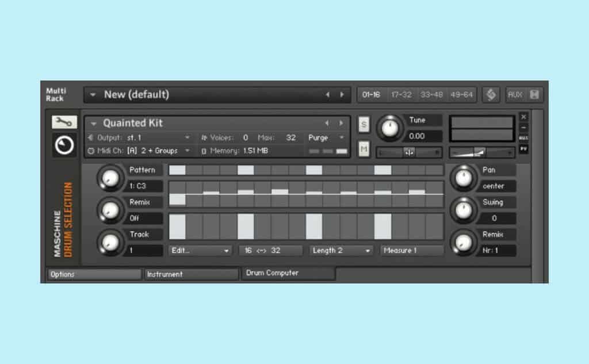589x364 pixels.
Task: Open the Length 2 dropdown
Action: (x=342, y=251)
